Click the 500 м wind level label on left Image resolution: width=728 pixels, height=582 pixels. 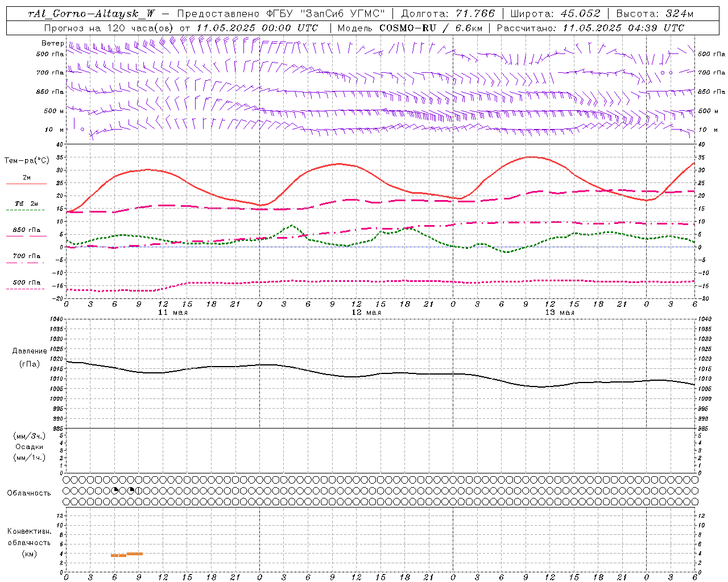pos(54,111)
